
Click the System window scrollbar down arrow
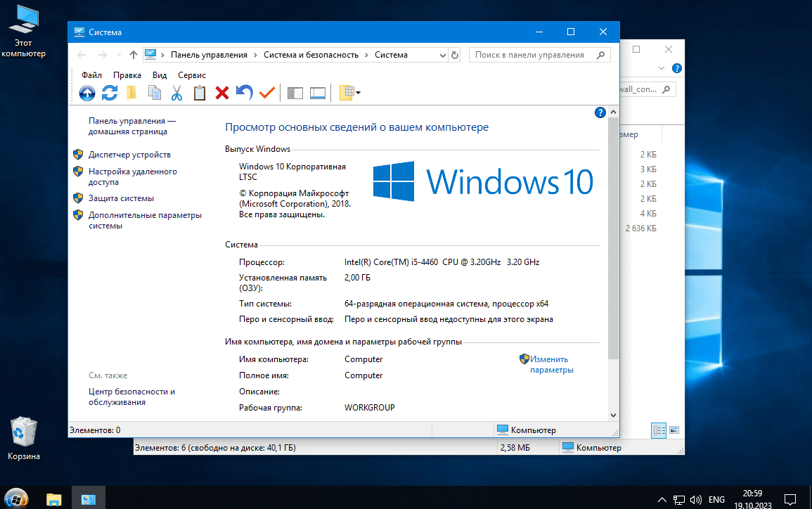point(613,415)
